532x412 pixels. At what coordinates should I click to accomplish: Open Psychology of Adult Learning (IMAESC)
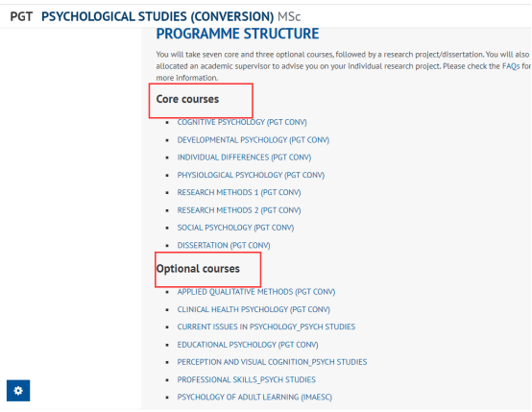click(x=254, y=397)
